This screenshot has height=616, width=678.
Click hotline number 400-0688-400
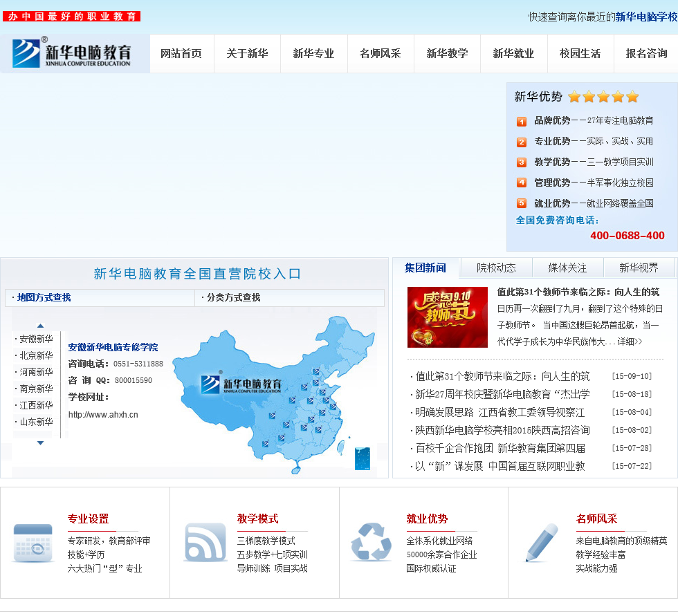(x=627, y=236)
